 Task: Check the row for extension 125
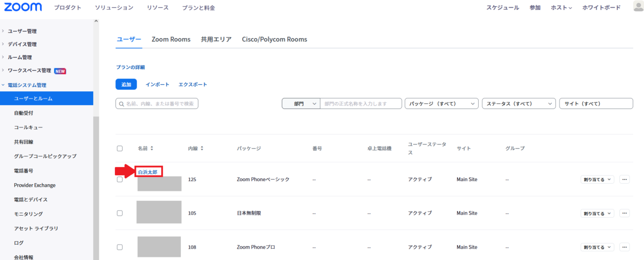(120, 180)
